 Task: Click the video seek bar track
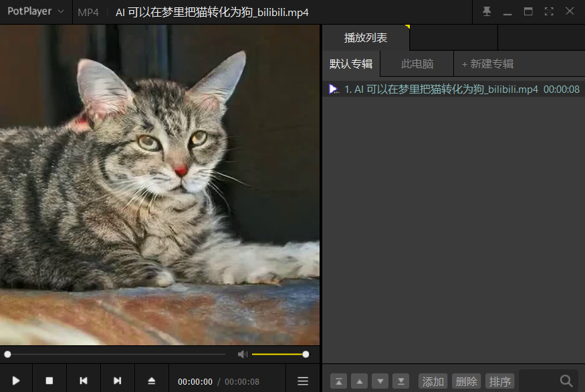116,354
